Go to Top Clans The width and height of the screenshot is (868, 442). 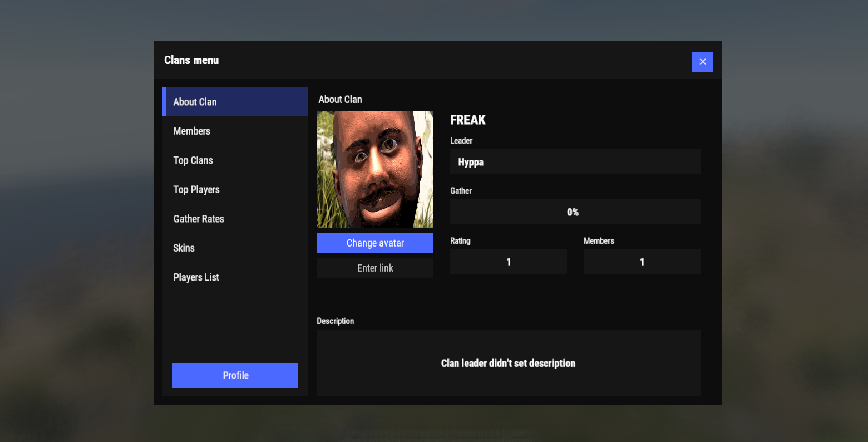click(235, 160)
